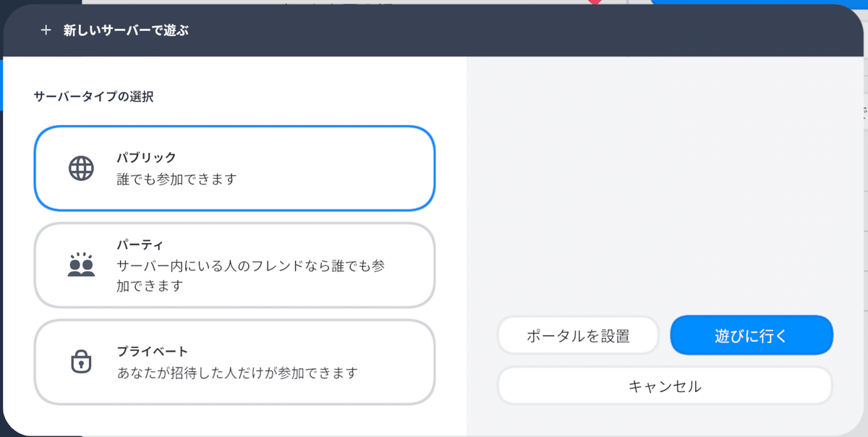Select the プライベート server type option

[234, 362]
